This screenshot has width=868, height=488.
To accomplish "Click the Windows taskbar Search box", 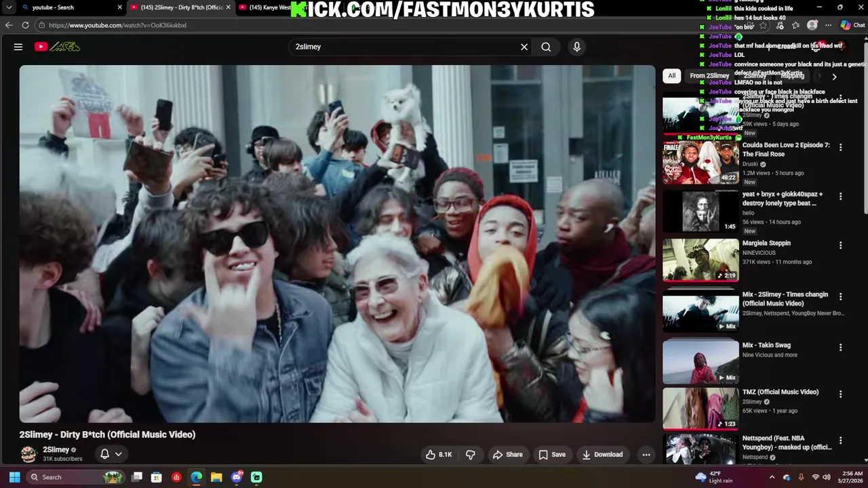I will pos(75,477).
